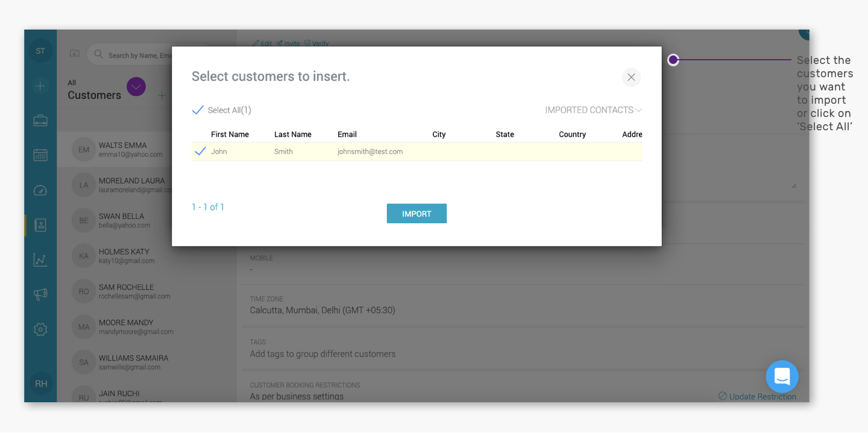Image resolution: width=868 pixels, height=433 pixels.
Task: Click the Invite link at the top
Action: coord(288,43)
